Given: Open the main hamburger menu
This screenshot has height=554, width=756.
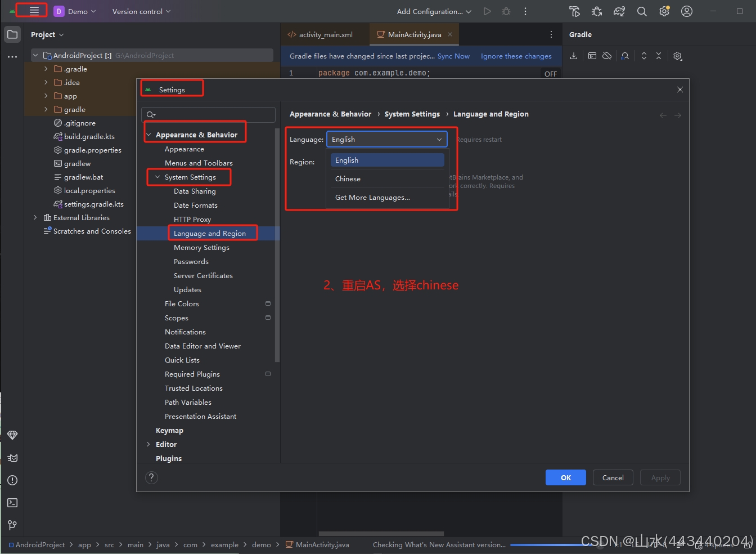Looking at the screenshot, I should click(34, 11).
